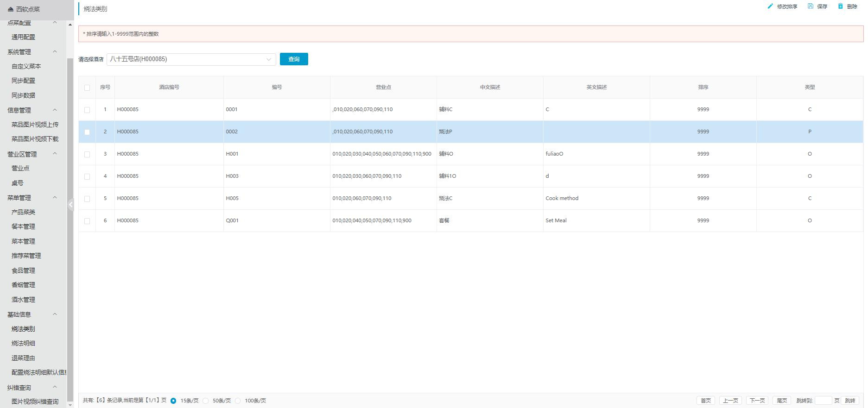Click the 保存 save icon
The image size is (868, 408).
coord(811,6)
